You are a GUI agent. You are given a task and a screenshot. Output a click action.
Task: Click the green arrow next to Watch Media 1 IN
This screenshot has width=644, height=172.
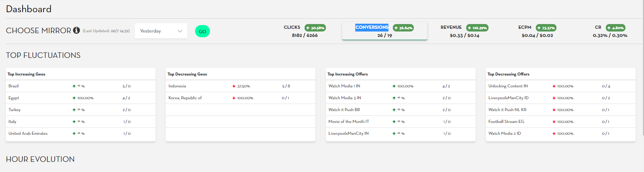tap(394, 86)
